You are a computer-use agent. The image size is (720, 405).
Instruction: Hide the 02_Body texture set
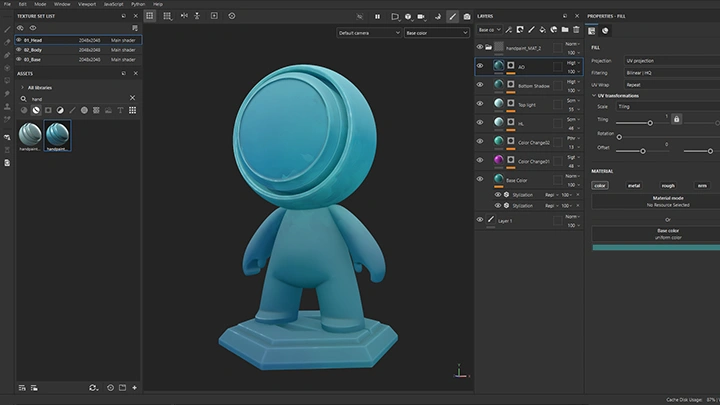tap(18, 49)
